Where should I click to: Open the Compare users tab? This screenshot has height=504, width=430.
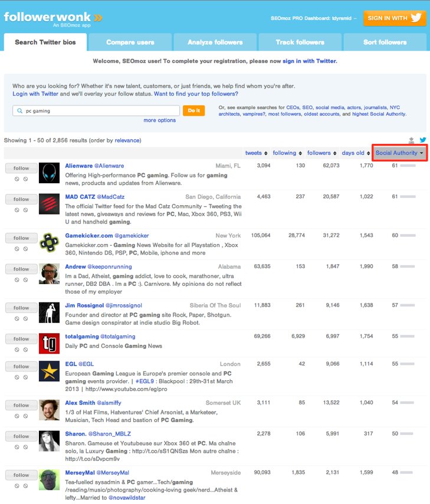click(x=130, y=42)
